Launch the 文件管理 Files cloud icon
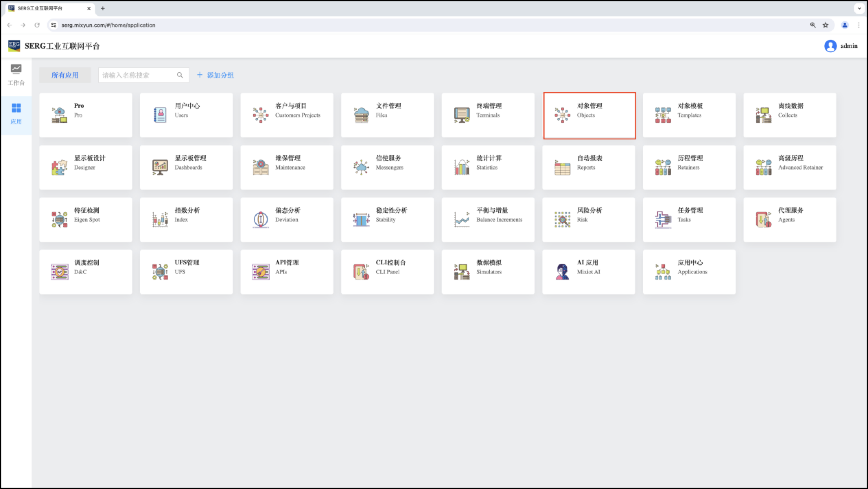This screenshot has height=489, width=868. point(361,115)
